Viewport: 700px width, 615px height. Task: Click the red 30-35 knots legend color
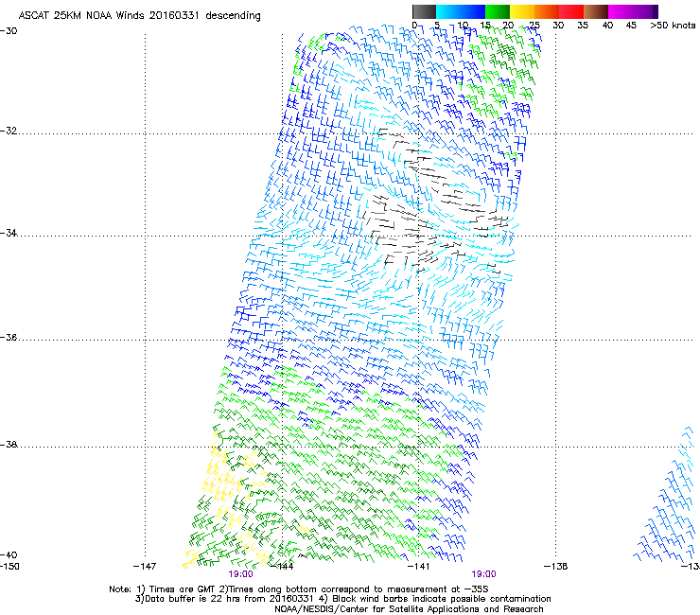tap(571, 11)
